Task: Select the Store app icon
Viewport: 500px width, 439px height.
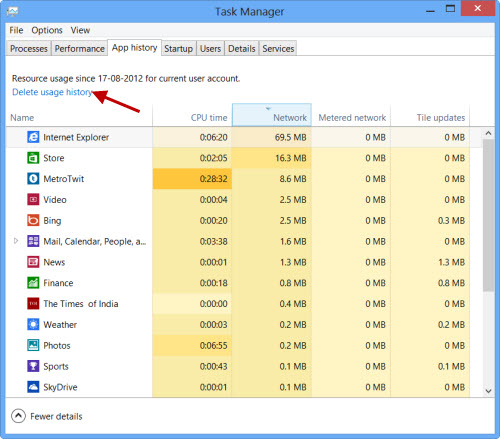Action: pyautogui.click(x=33, y=158)
